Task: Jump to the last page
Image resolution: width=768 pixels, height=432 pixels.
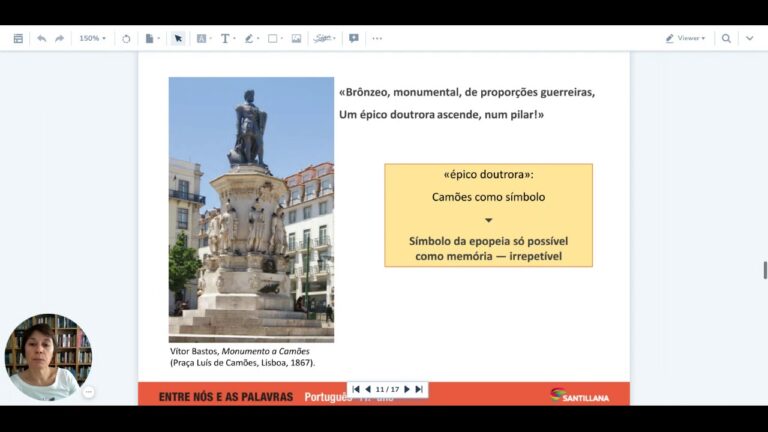Action: pyautogui.click(x=419, y=389)
